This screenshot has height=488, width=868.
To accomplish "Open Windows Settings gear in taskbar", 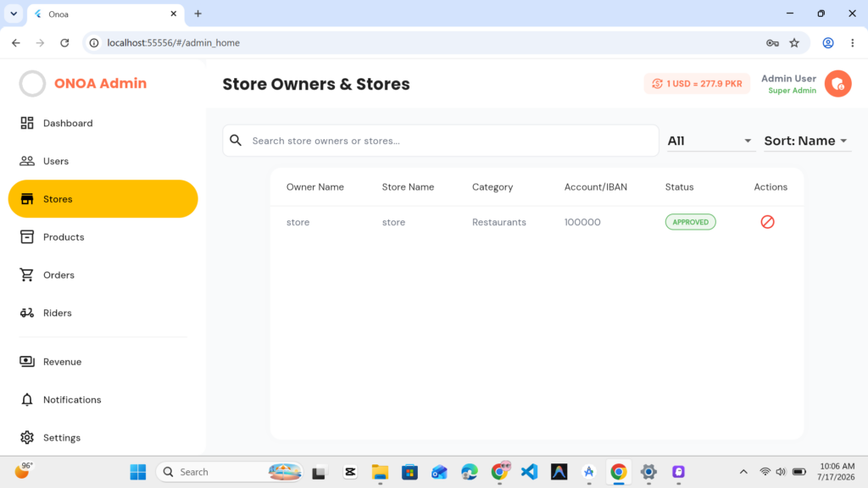I will 648,472.
